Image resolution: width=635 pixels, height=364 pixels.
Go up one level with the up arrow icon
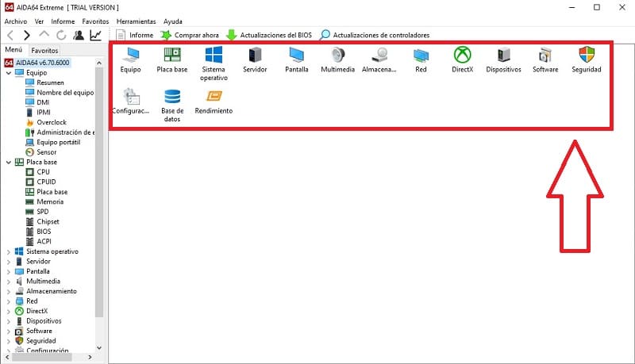pos(44,34)
